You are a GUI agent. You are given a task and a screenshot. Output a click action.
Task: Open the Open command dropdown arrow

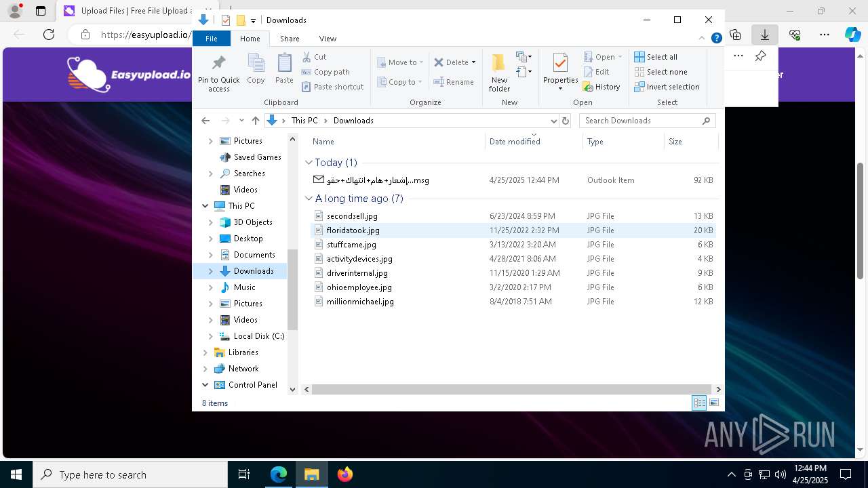point(620,57)
